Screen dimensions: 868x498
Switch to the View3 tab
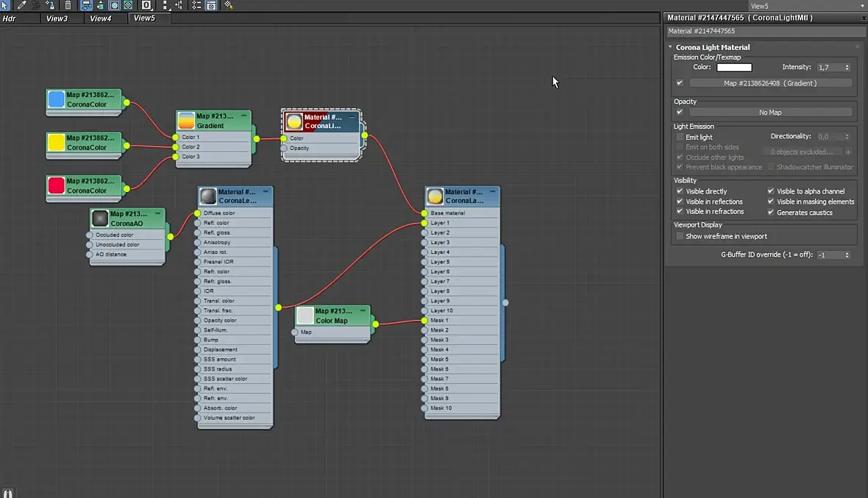pyautogui.click(x=57, y=18)
